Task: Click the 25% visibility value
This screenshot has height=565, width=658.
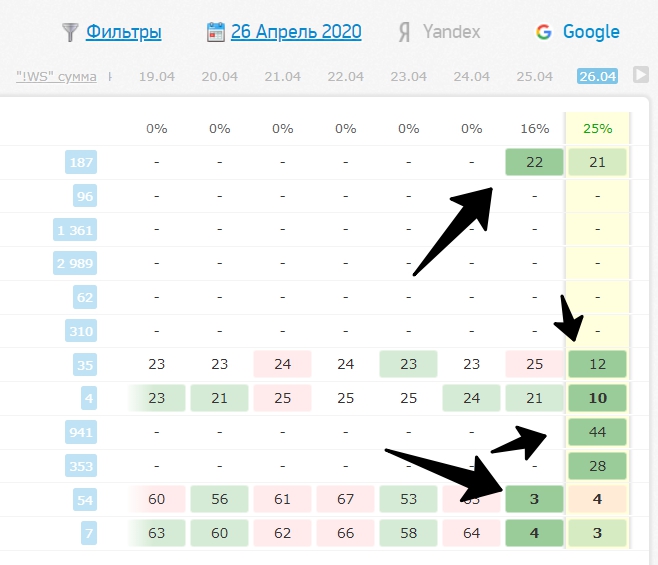Action: (597, 128)
